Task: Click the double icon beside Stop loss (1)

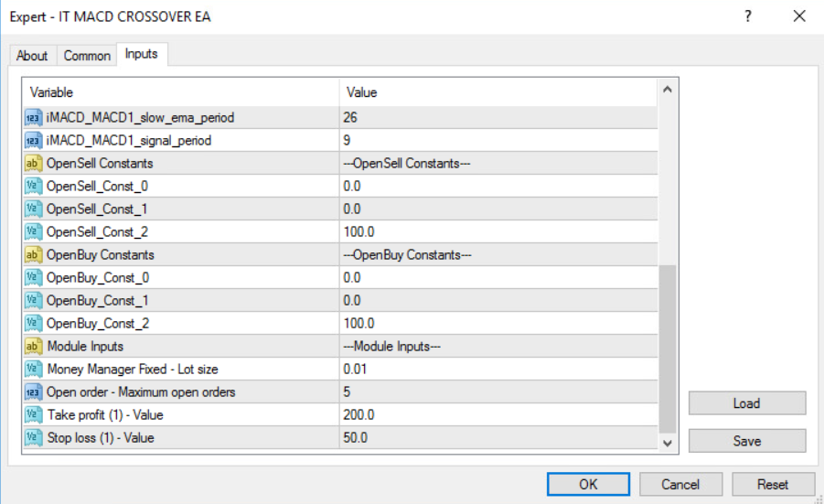Action: pos(33,438)
